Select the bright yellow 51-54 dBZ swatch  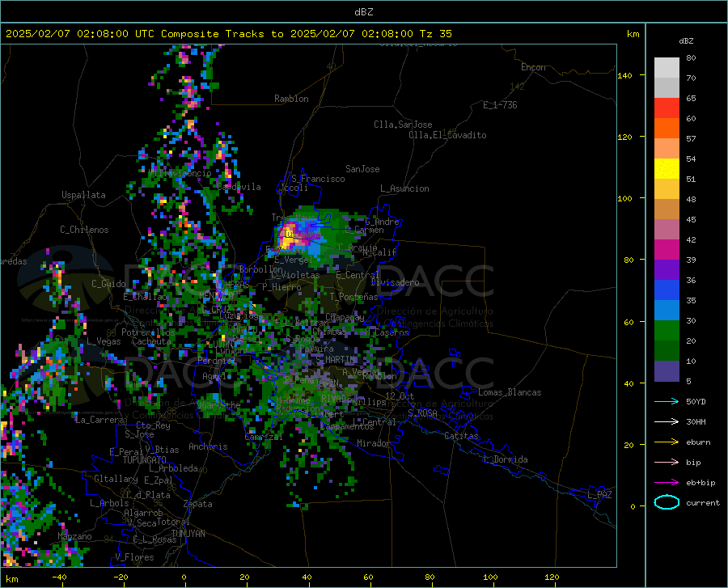[667, 169]
